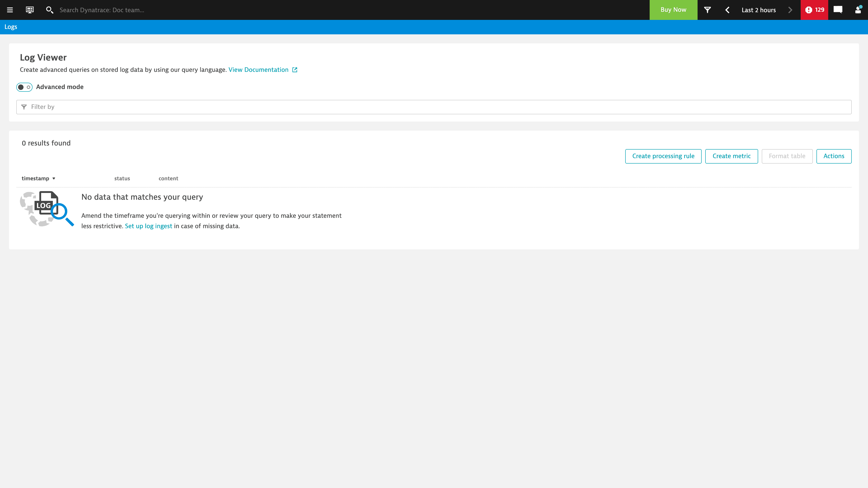Select the Logs breadcrumb tab
The height and width of the screenshot is (488, 868).
pos(10,27)
